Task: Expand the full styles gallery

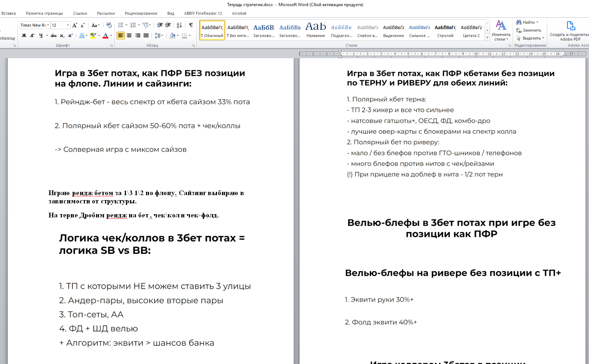Action: 488,37
